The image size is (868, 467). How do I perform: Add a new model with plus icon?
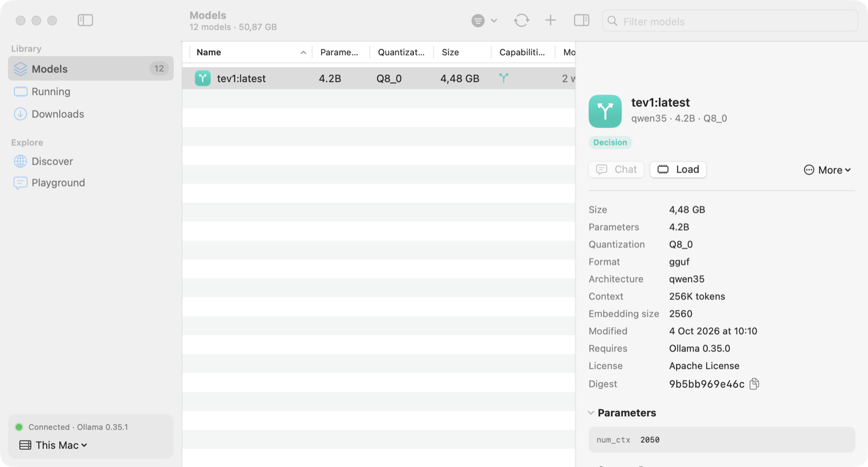(x=551, y=21)
